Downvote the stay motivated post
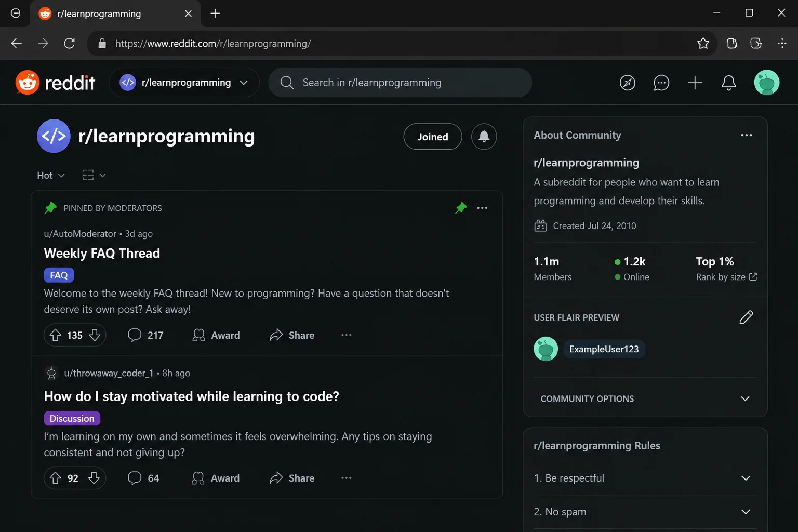The width and height of the screenshot is (798, 532). pos(94,478)
